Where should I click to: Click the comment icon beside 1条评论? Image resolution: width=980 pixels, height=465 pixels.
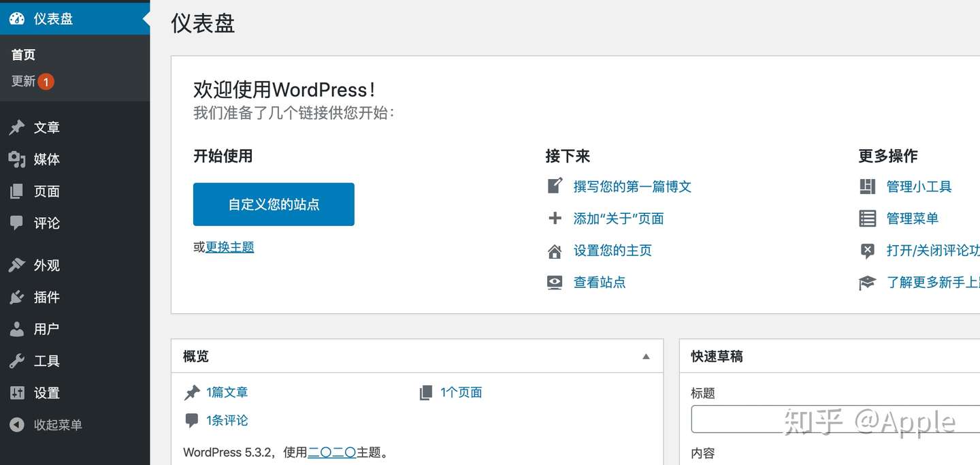point(192,421)
